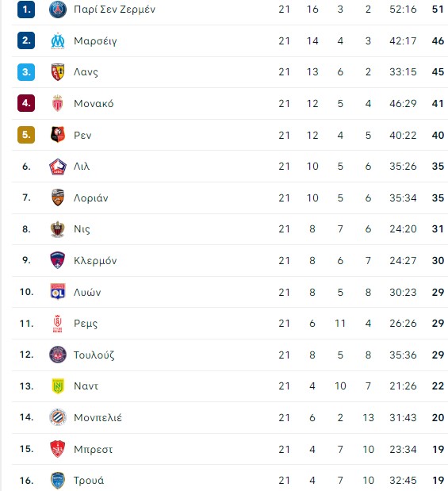Image resolution: width=448 pixels, height=491 pixels.
Task: Click the Montpellier club logo
Action: point(58,417)
